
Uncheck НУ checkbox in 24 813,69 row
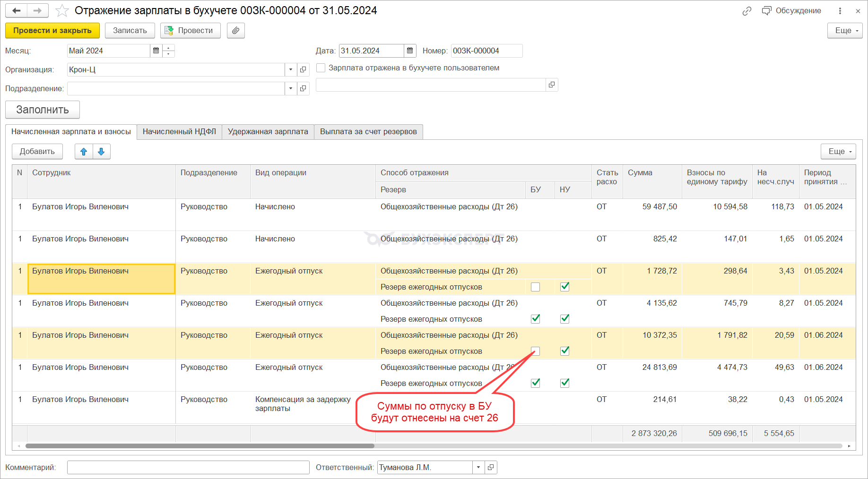tap(564, 383)
